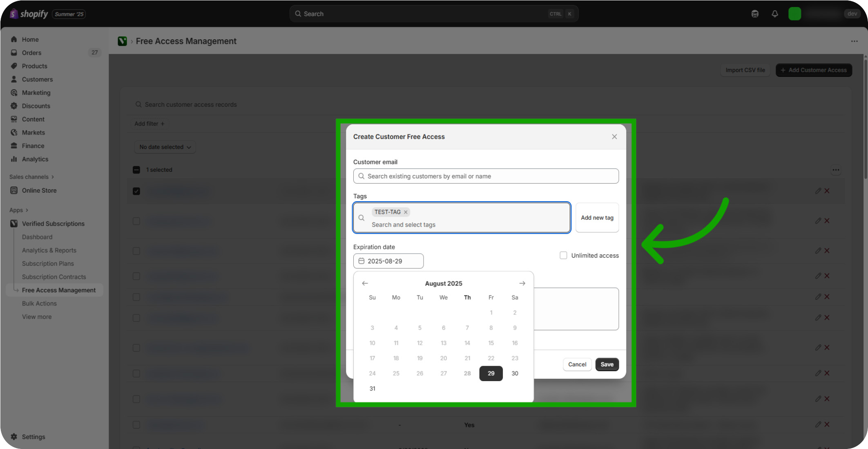868x449 pixels.
Task: Click the Settings gear icon
Action: click(14, 437)
